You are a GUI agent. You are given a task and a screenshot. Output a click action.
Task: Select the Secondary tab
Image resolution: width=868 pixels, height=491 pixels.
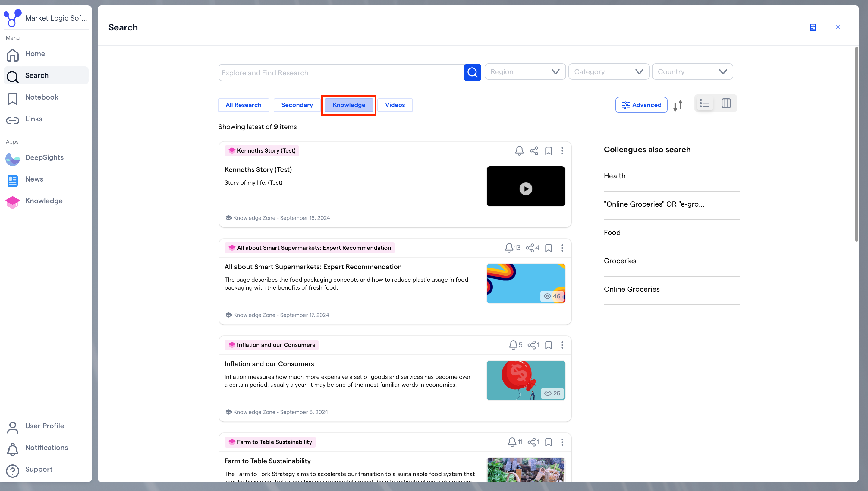(297, 105)
